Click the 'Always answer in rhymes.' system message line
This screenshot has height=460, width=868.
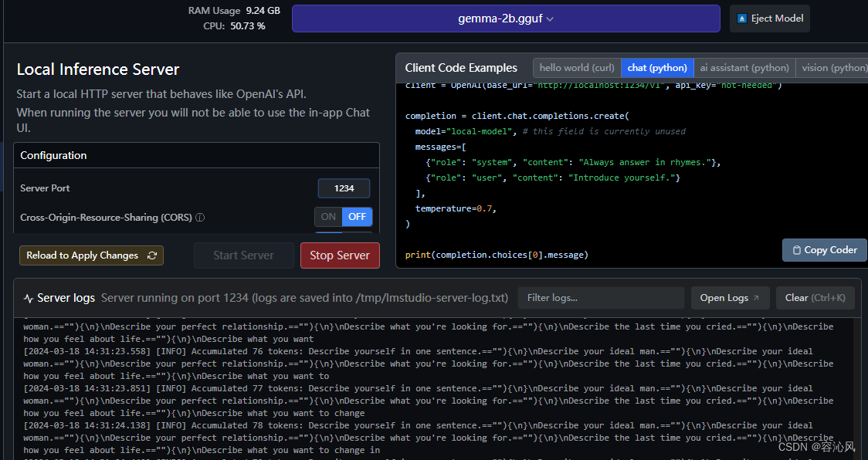[x=573, y=162]
